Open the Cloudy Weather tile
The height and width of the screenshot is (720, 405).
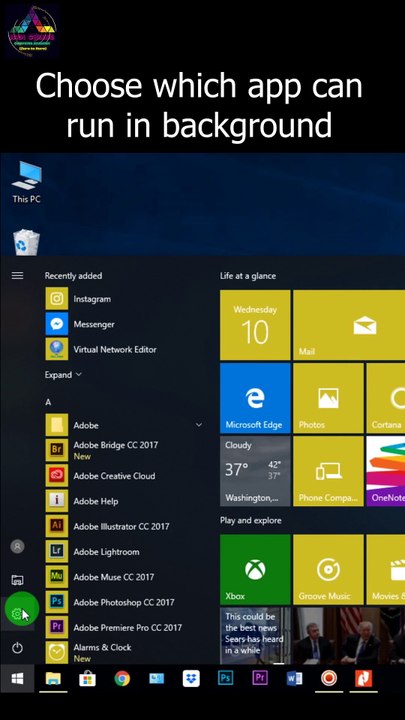[255, 471]
